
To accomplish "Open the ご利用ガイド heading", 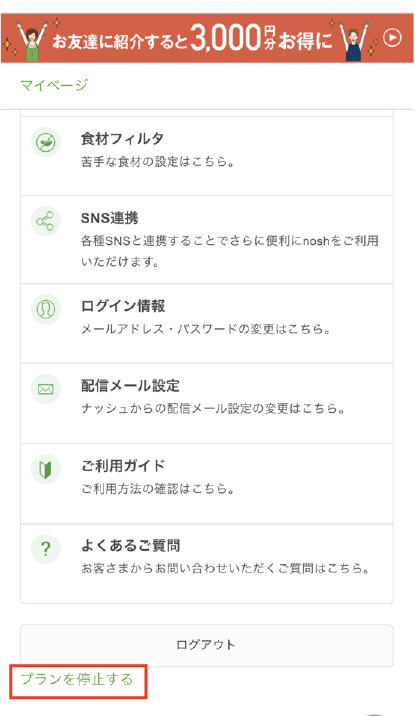I will (123, 466).
